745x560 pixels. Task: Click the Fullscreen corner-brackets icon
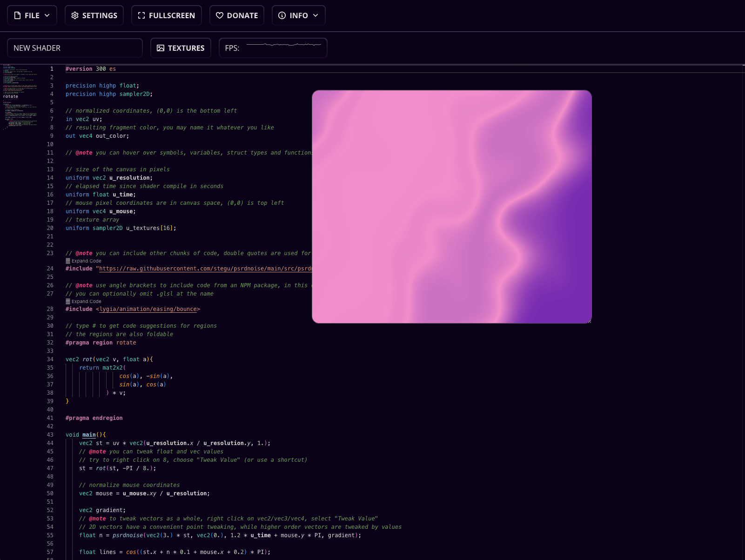141,15
